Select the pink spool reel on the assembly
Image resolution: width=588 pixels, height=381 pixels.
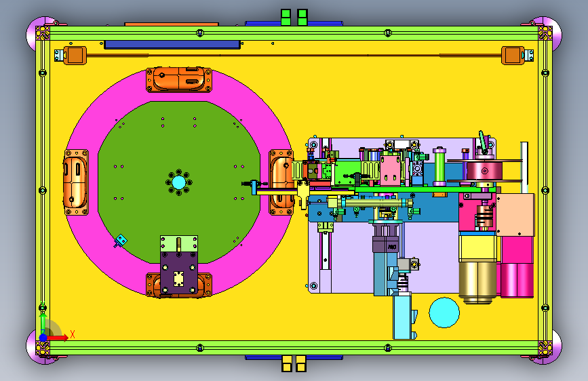(484, 171)
